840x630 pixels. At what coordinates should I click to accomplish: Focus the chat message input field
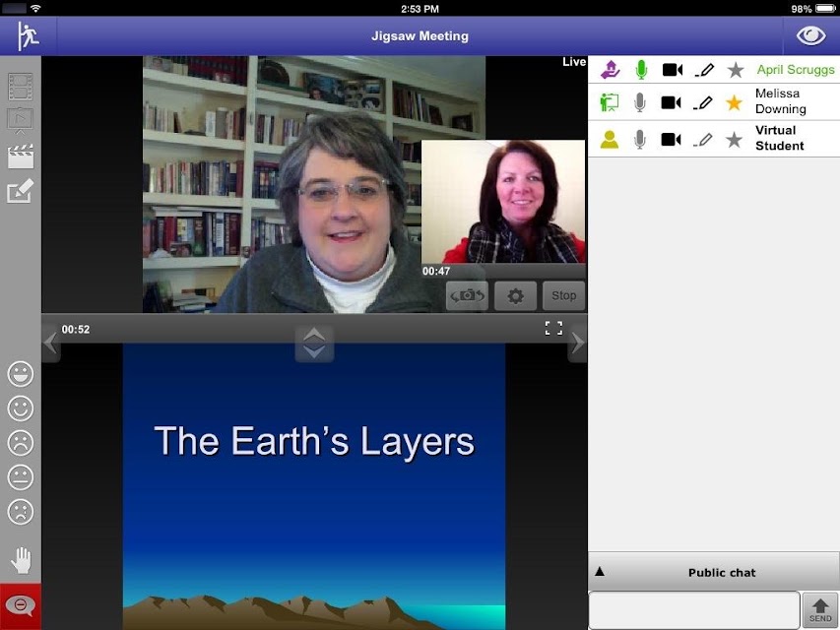click(x=694, y=610)
